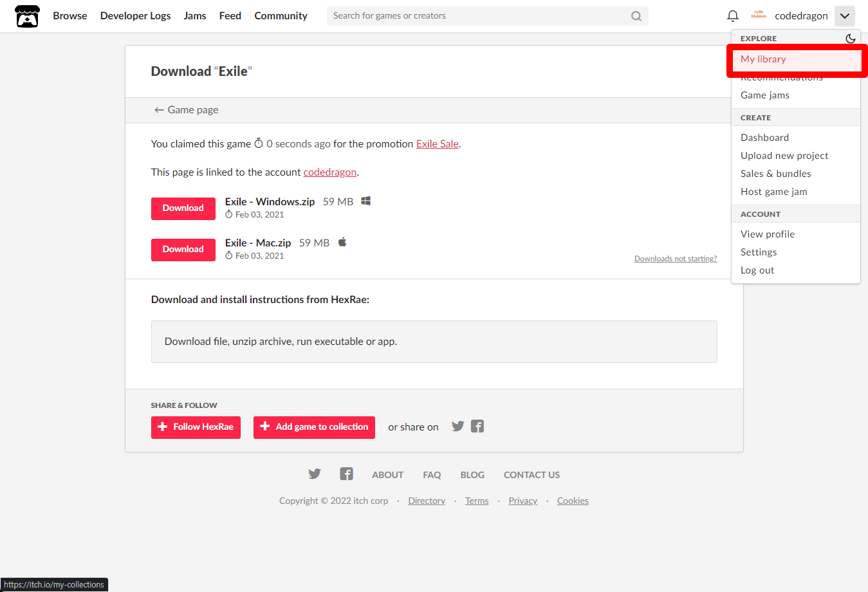This screenshot has height=592, width=868.
Task: Open the notifications bell
Action: [x=732, y=16]
